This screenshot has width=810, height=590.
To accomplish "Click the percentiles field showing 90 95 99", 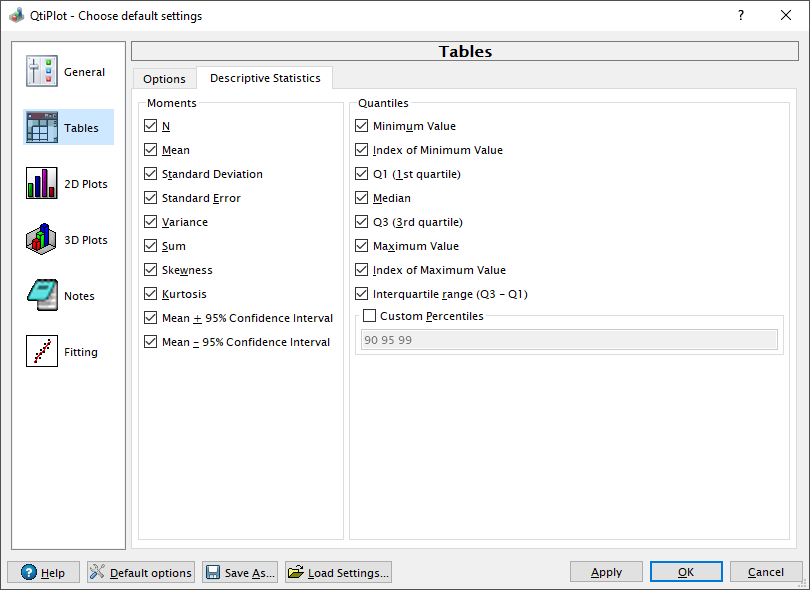I will tap(569, 339).
